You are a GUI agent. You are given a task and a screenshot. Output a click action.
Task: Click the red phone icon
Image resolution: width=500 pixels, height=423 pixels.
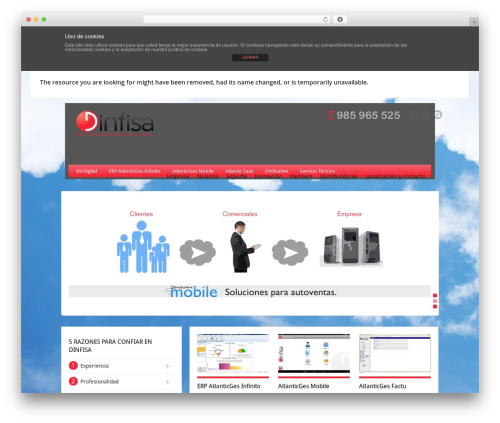[x=330, y=115]
